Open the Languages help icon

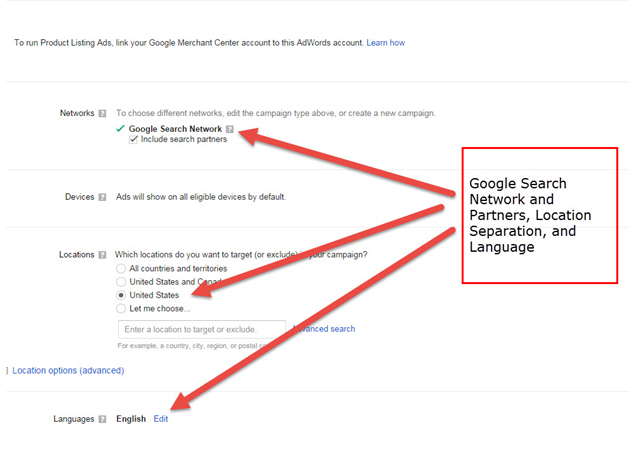(x=102, y=419)
